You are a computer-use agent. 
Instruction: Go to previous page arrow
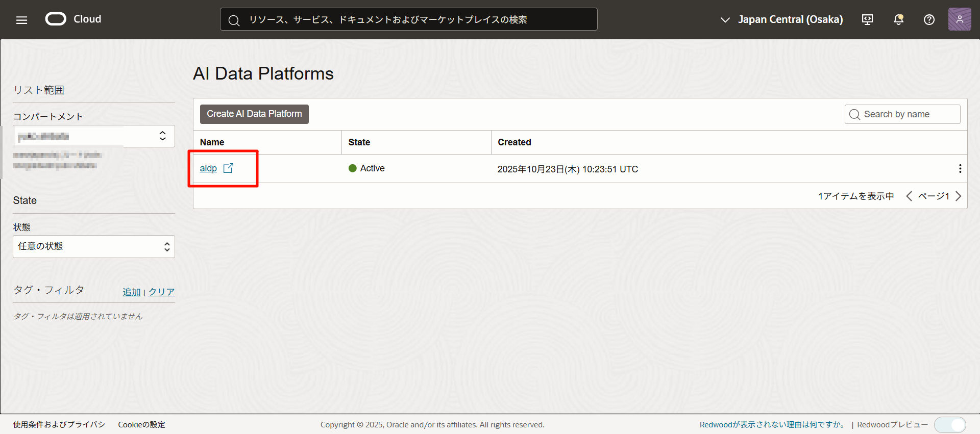(x=909, y=196)
